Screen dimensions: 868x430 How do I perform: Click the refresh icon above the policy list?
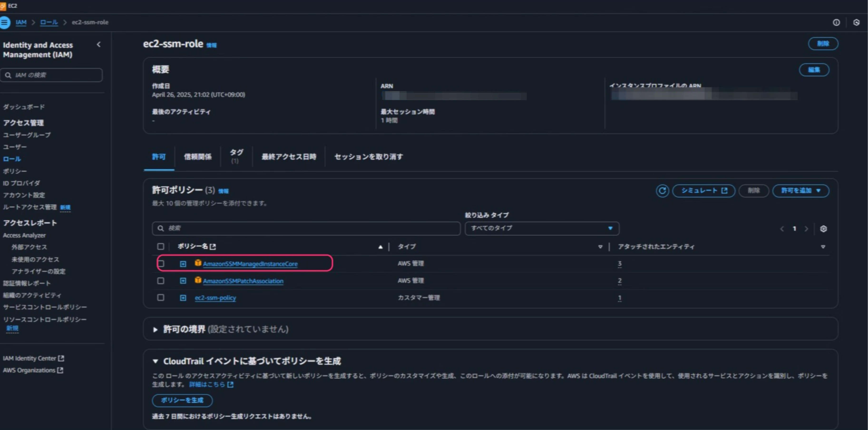pyautogui.click(x=663, y=191)
